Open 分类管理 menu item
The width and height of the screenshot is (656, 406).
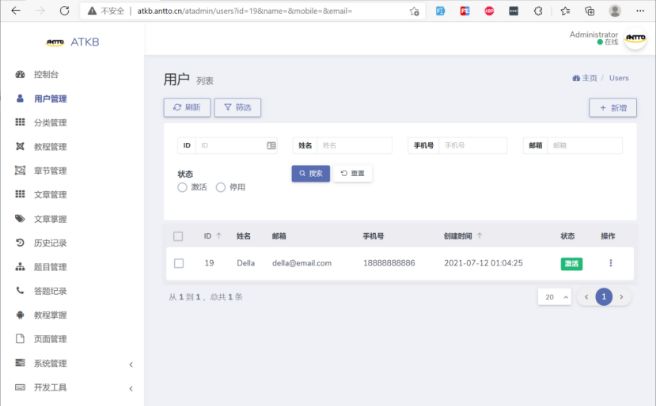tap(50, 123)
